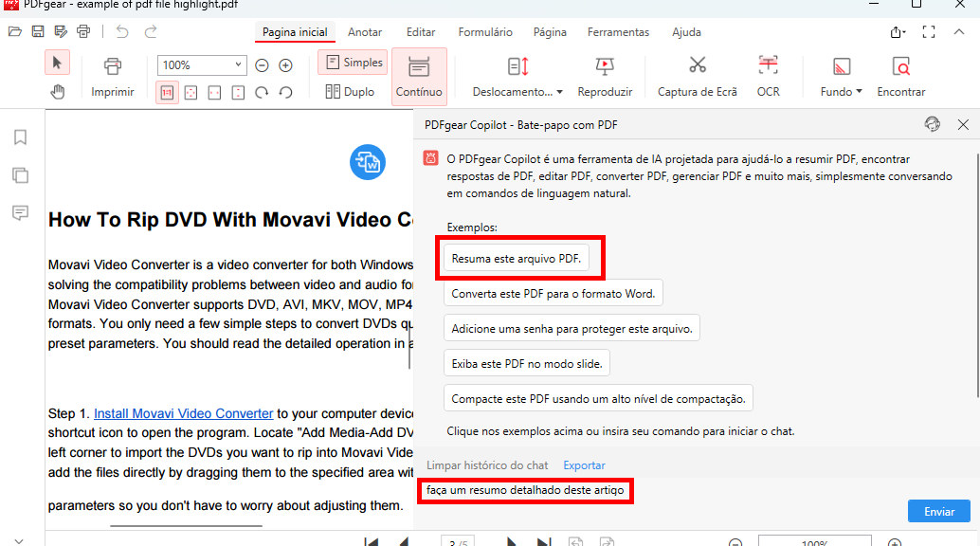Screen dimensions: 980x546
Task: Rotate the page clockwise
Action: 262,93
